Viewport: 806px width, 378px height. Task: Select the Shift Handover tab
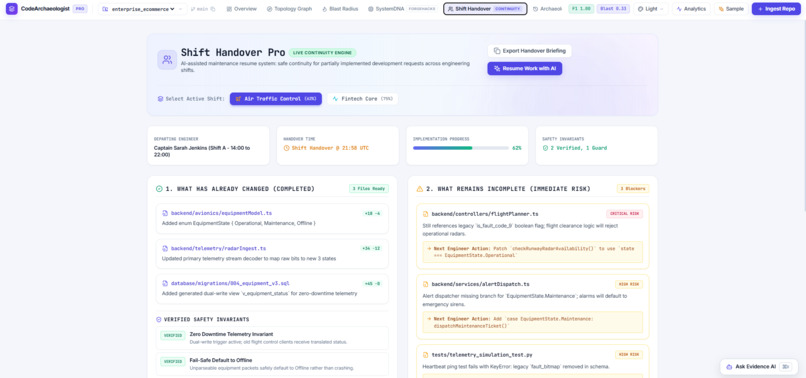click(485, 9)
